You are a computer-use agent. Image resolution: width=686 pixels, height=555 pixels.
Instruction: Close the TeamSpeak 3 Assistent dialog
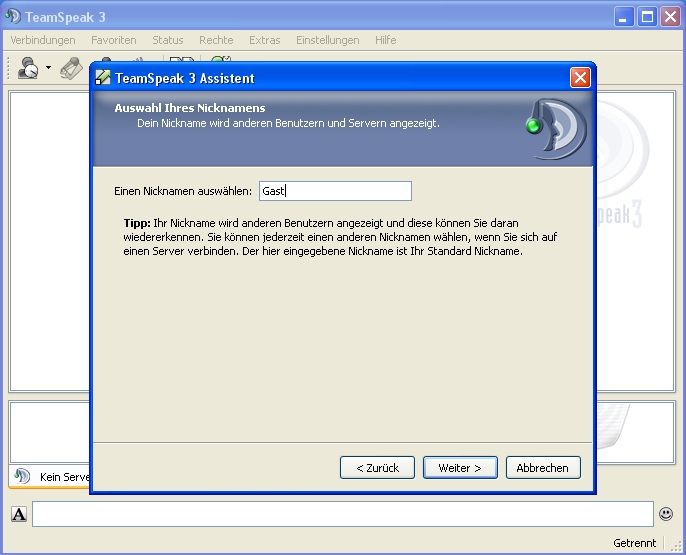pos(580,78)
